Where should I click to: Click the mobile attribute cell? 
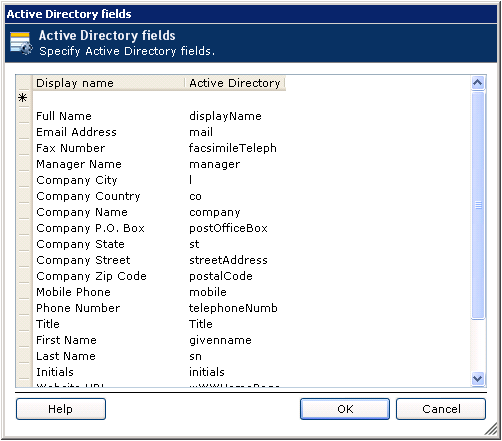[x=235, y=292]
